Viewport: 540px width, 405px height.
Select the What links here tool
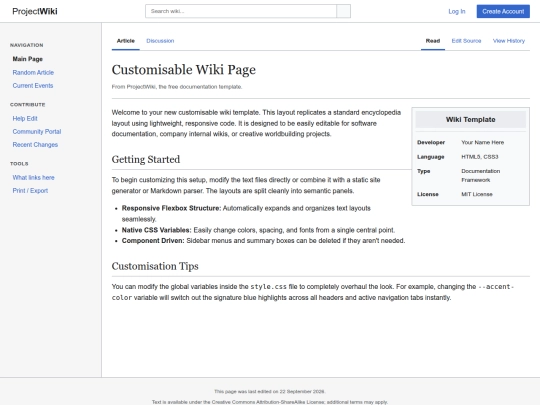(x=33, y=178)
